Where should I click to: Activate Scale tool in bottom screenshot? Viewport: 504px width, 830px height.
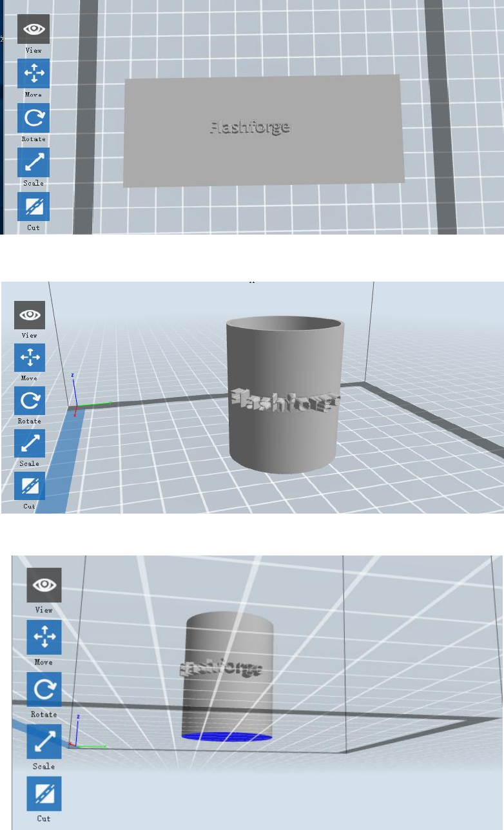tap(44, 742)
